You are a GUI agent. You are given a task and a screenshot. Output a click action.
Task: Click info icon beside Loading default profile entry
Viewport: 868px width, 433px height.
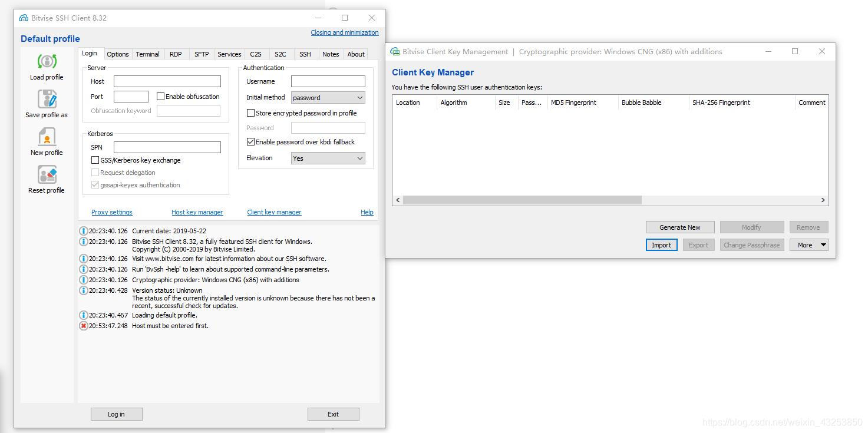coord(83,315)
